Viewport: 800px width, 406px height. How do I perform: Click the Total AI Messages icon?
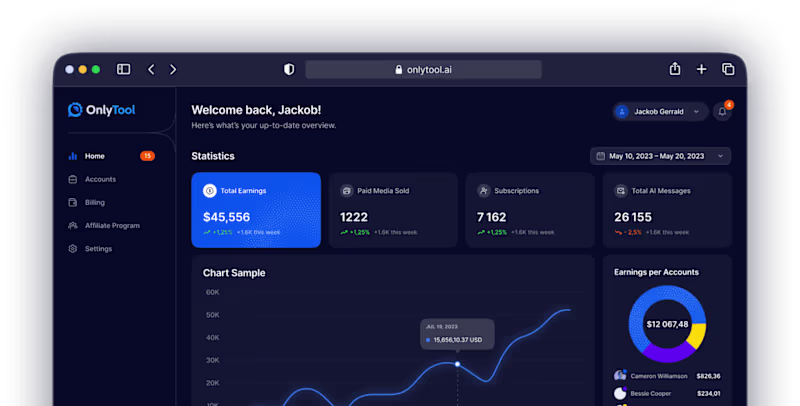(x=621, y=191)
